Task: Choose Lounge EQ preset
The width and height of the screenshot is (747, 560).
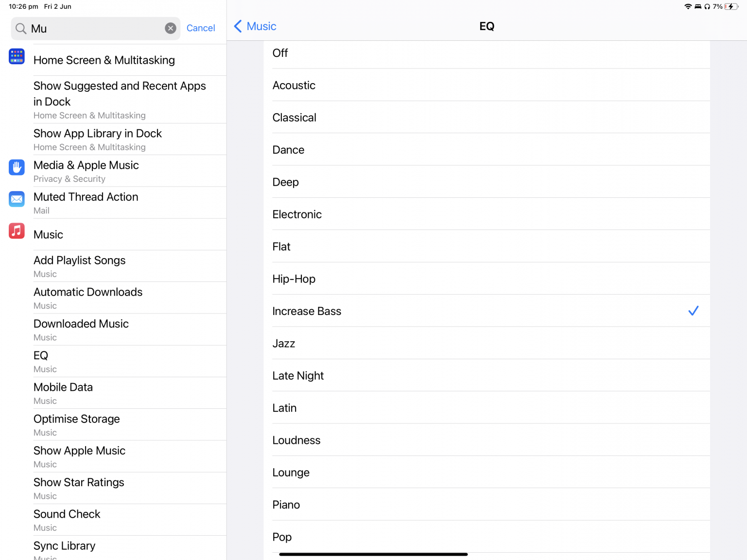Action: coord(486,472)
